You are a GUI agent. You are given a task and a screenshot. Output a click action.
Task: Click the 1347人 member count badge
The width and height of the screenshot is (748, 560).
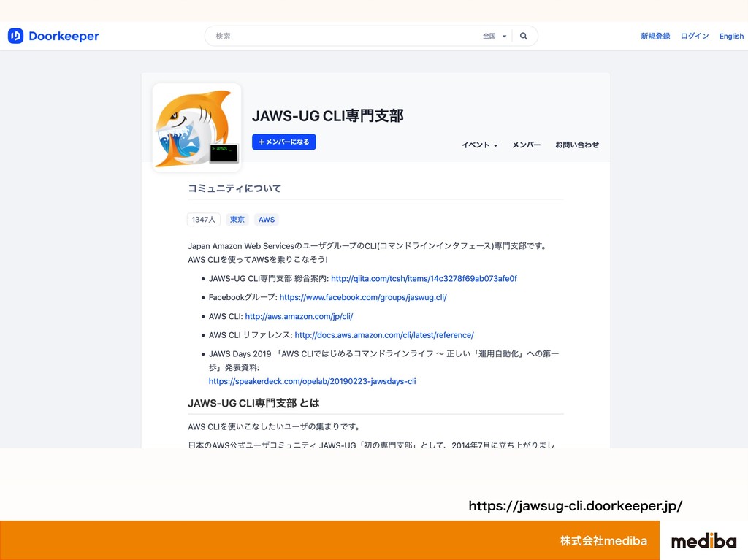pos(204,220)
